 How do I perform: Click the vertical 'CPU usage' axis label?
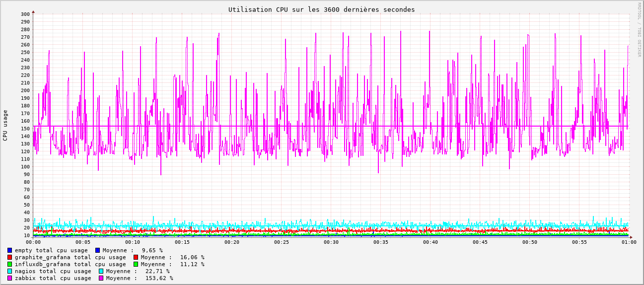click(5, 125)
